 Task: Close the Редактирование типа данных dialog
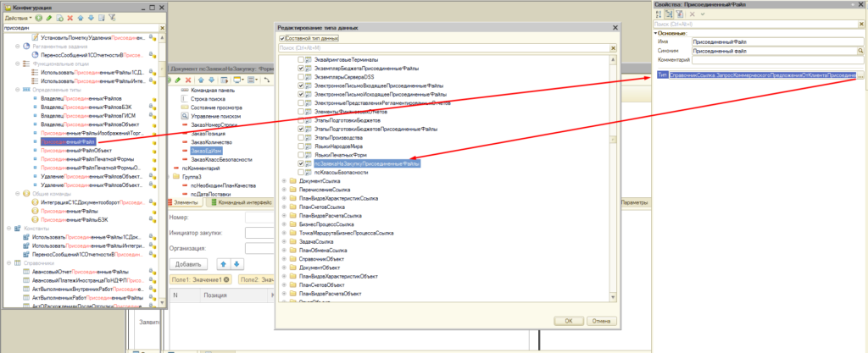coord(615,28)
